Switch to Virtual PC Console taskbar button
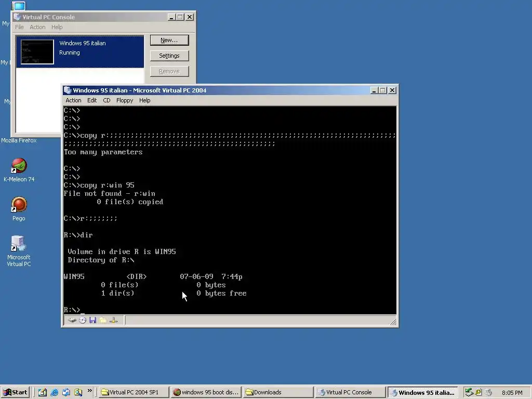The height and width of the screenshot is (399, 532). pos(350,392)
